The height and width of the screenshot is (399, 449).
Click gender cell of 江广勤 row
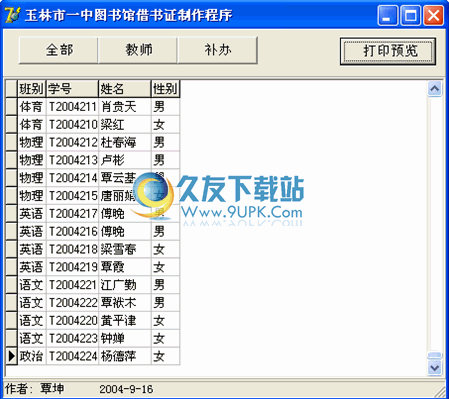pyautogui.click(x=166, y=285)
